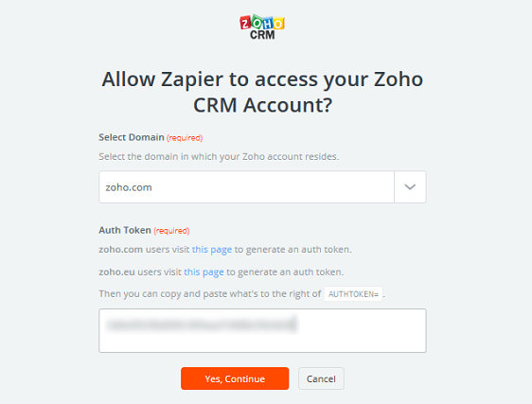Click the Yes, Continue button
This screenshot has height=404, width=532.
click(x=235, y=378)
